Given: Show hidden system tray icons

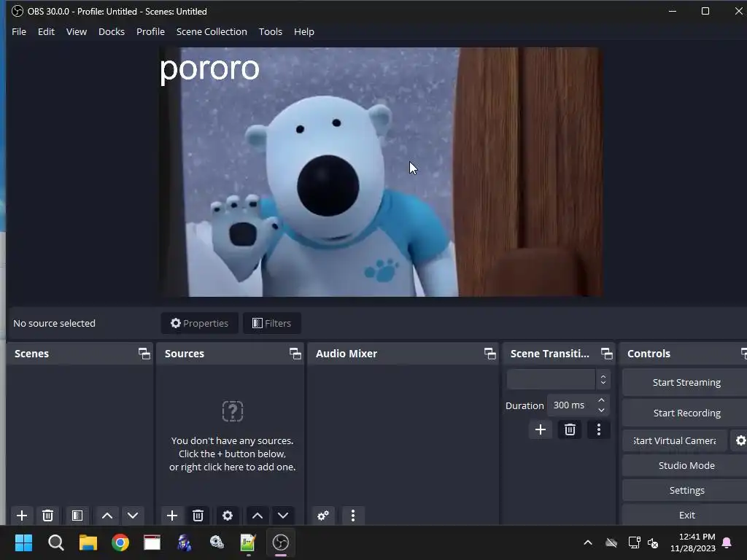Looking at the screenshot, I should 588,542.
